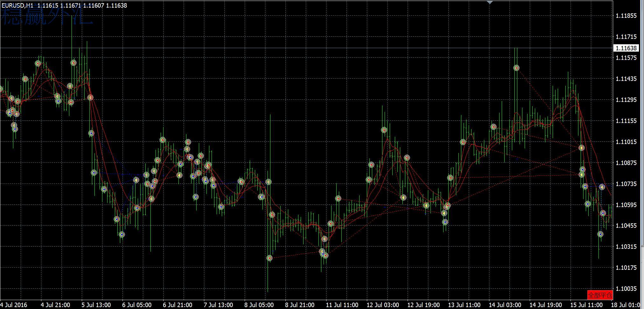Click the gray chart shift triangle marker
Image resolution: width=644 pixels, height=309 pixels.
point(490,2)
